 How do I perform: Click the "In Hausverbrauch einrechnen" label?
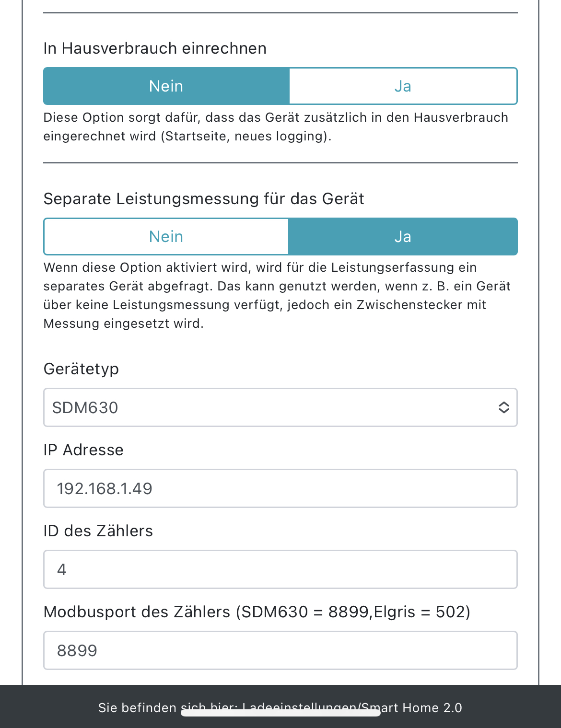click(155, 48)
